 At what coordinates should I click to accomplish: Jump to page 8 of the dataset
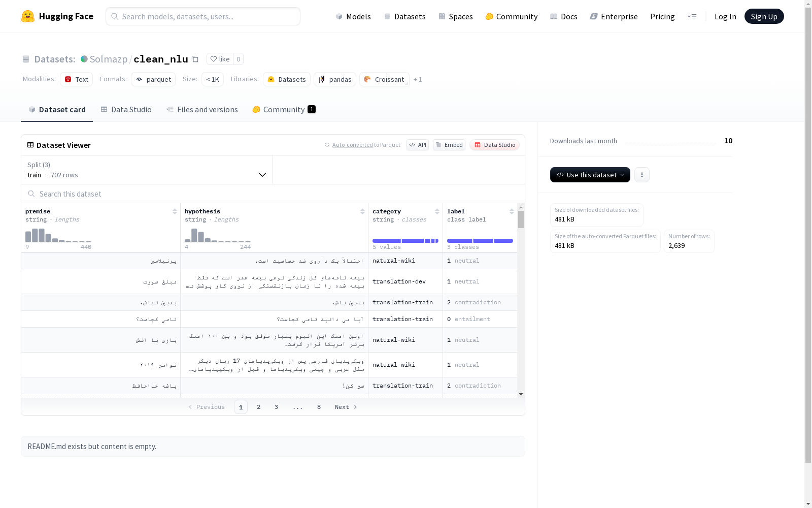pyautogui.click(x=319, y=407)
